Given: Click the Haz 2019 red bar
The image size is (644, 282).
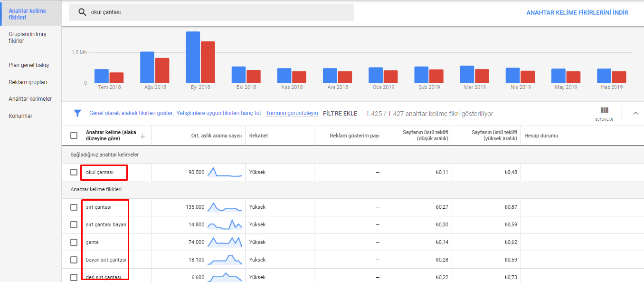Looking at the screenshot, I should (x=619, y=77).
